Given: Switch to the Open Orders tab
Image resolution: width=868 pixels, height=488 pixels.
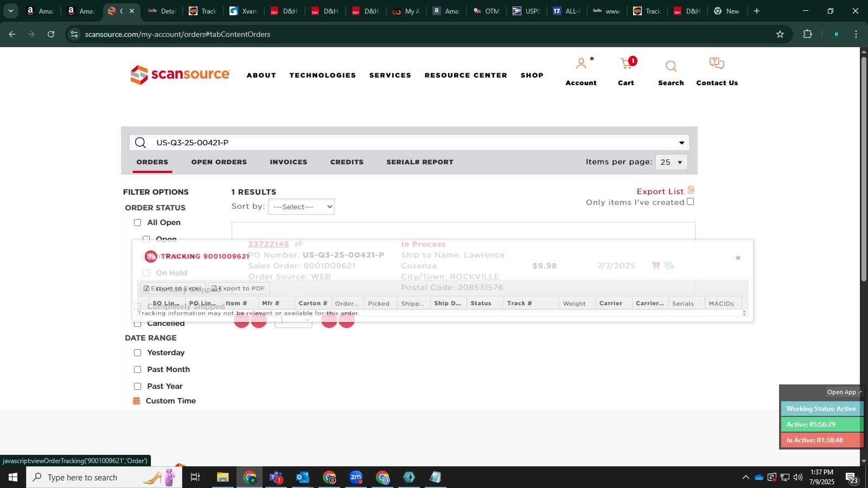Looking at the screenshot, I should click(219, 162).
